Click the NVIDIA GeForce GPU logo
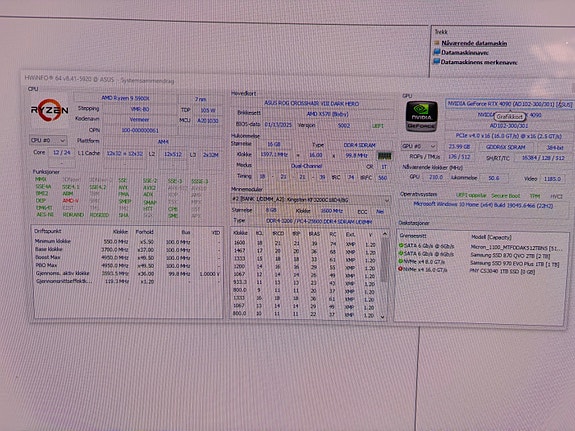 point(422,116)
